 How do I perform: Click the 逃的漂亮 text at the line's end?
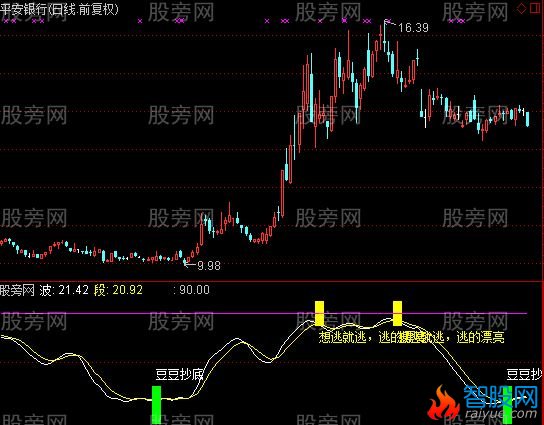point(480,337)
